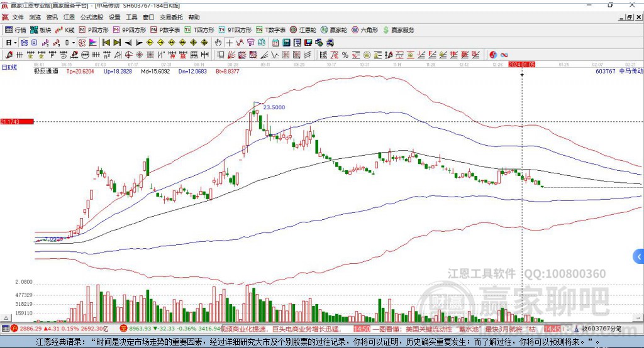644x348 pixels.
Task: Toggle the 权 price adjustment button
Action: [x=82, y=43]
